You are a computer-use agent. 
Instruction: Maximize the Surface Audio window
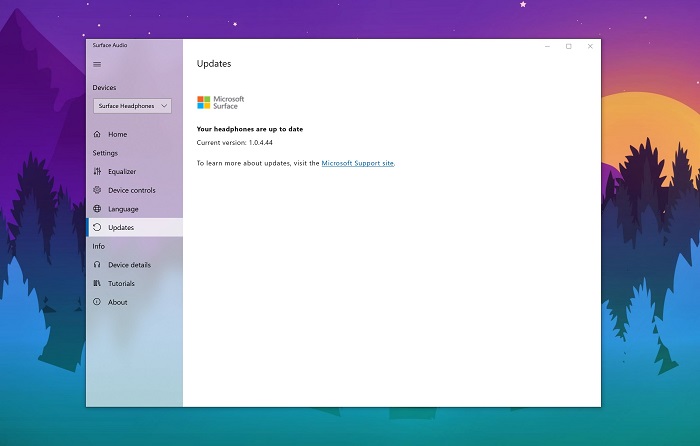tap(569, 46)
